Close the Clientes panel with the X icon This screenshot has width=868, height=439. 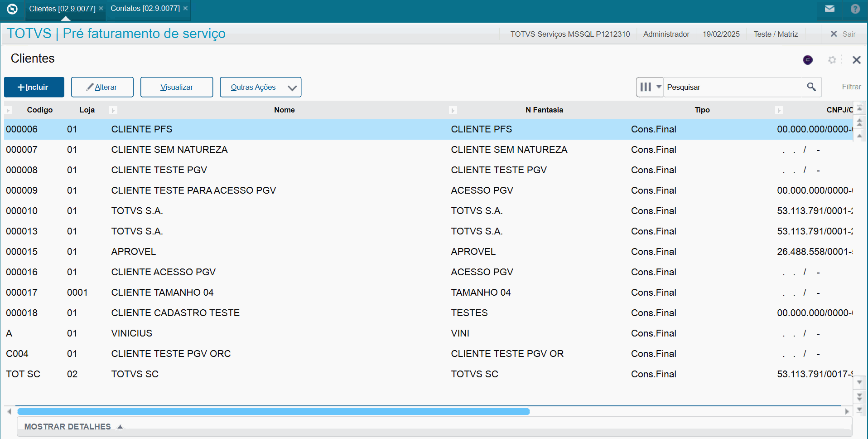point(856,60)
